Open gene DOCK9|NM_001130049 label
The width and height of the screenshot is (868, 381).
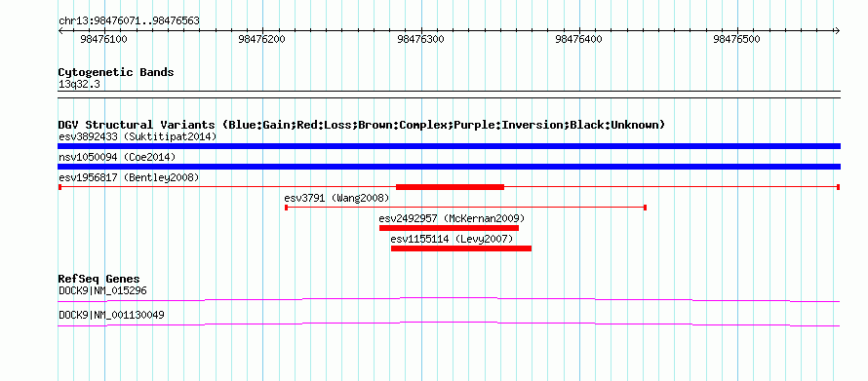point(111,315)
